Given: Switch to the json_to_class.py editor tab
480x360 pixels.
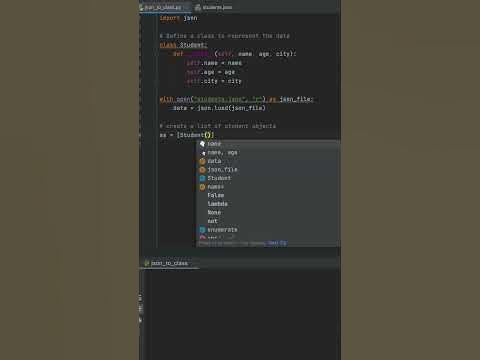Looking at the screenshot, I should [x=163, y=7].
